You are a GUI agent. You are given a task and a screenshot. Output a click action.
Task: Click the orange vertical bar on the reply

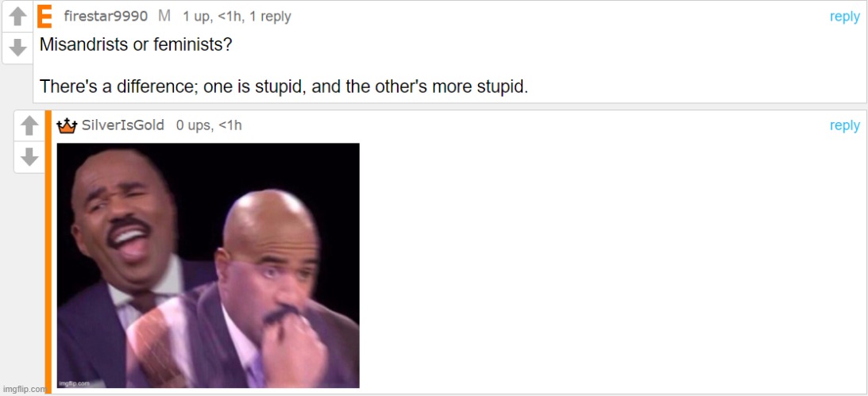(48, 252)
